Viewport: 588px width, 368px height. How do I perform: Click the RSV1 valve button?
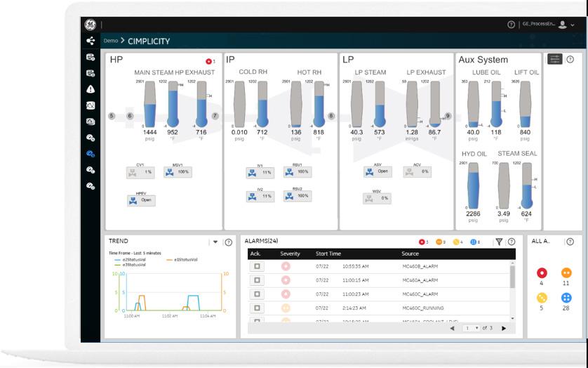point(298,172)
